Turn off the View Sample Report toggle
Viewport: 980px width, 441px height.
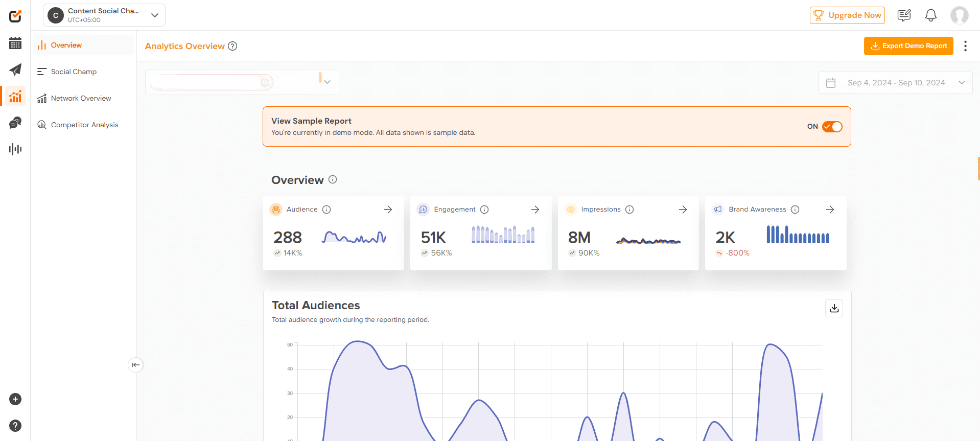click(832, 127)
